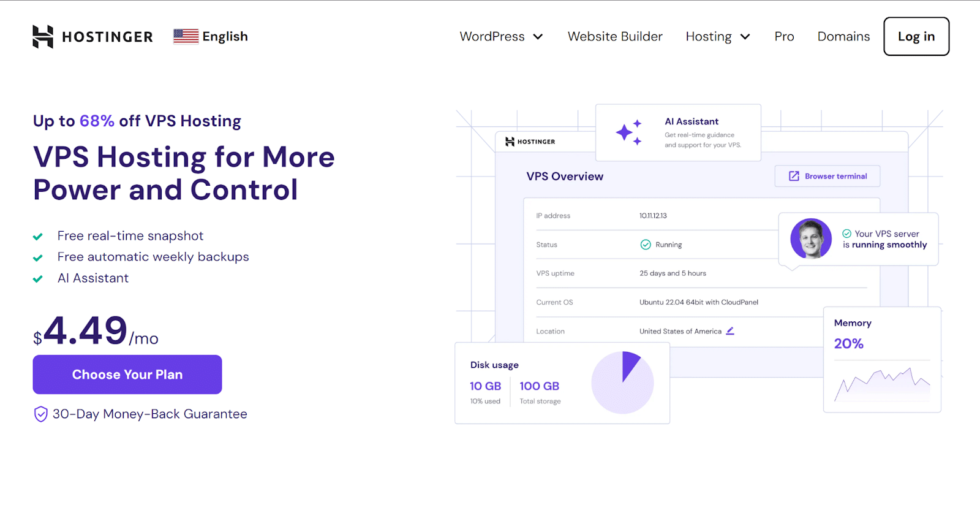Click the Log in button
Image resolution: width=980 pixels, height=518 pixels.
[x=916, y=36]
